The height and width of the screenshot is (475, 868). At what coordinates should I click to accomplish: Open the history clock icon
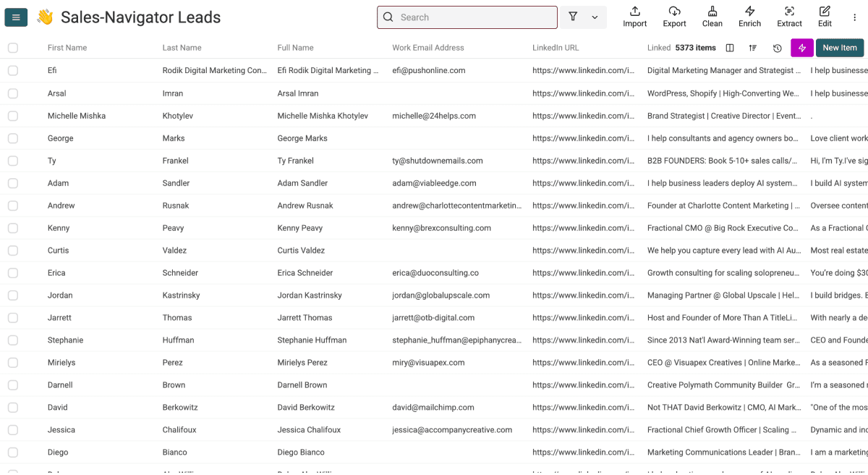tap(777, 48)
